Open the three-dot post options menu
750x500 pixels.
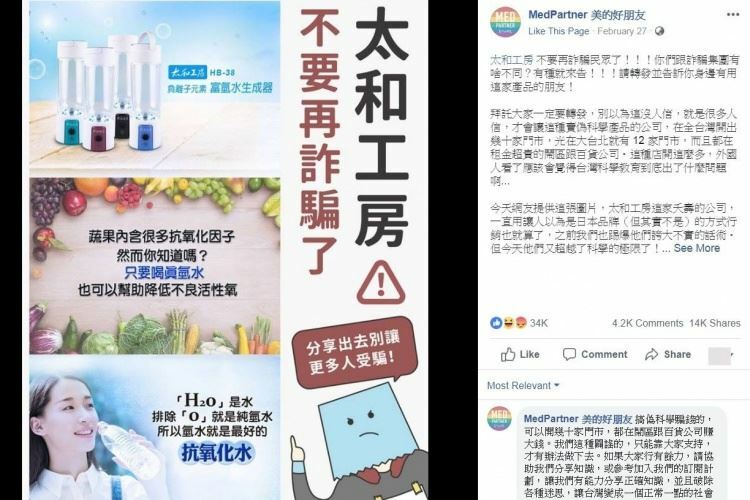tap(733, 14)
